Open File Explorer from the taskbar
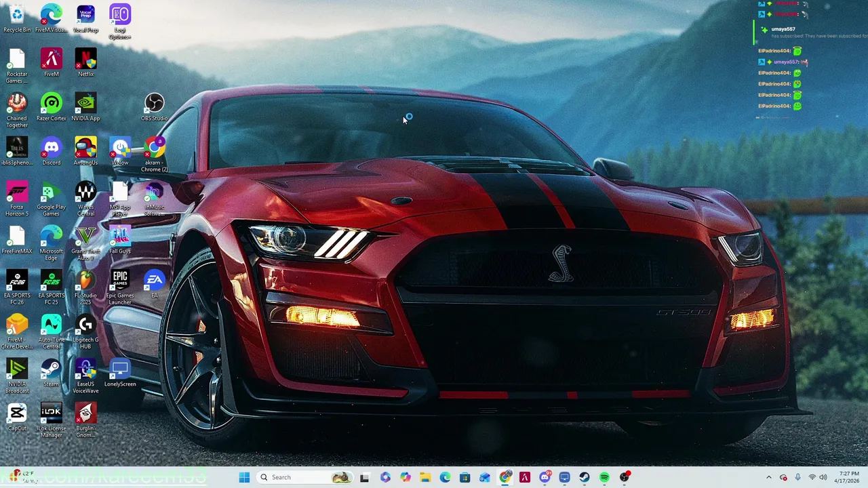This screenshot has height=488, width=868. 425,477
